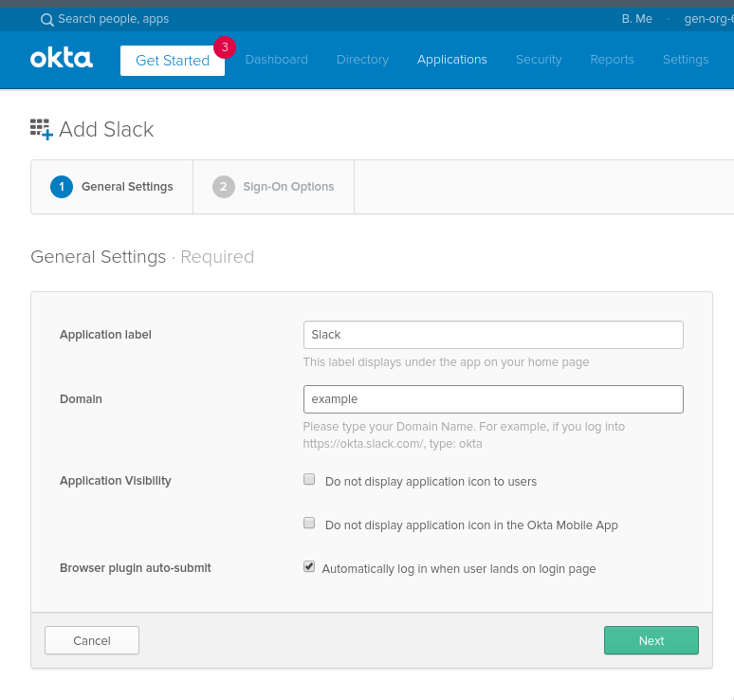Click the Application label field name
This screenshot has height=700, width=734.
tap(105, 335)
